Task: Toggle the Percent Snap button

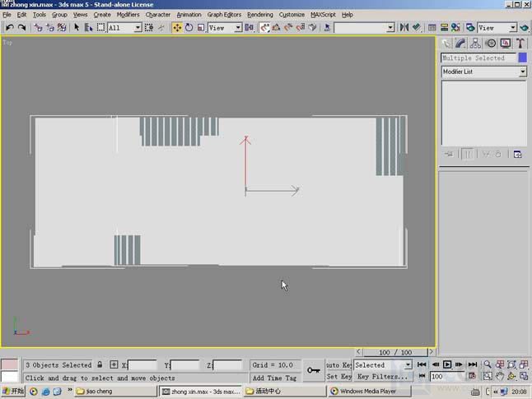Action: click(288, 27)
